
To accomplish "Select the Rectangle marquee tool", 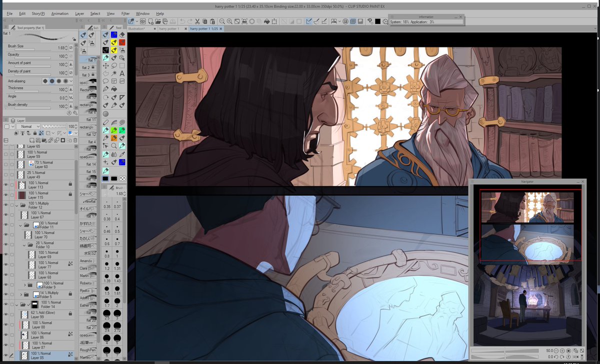I will (122, 65).
